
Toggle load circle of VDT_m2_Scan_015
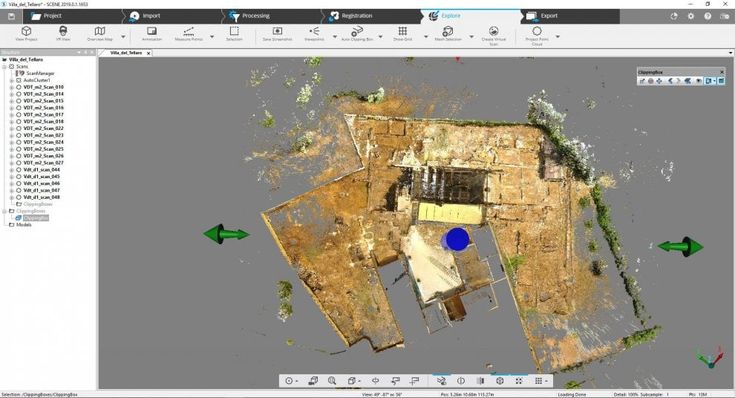[x=19, y=101]
